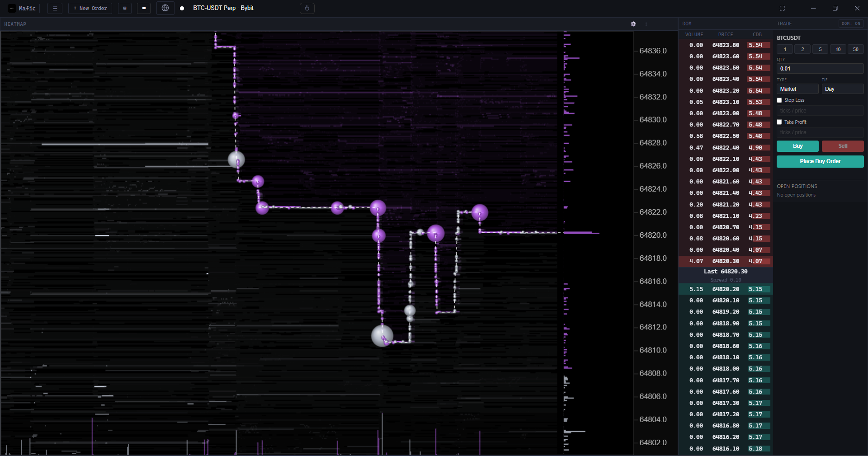The height and width of the screenshot is (456, 868).
Task: Open the hamburger menu next to Mafic
Action: click(55, 8)
